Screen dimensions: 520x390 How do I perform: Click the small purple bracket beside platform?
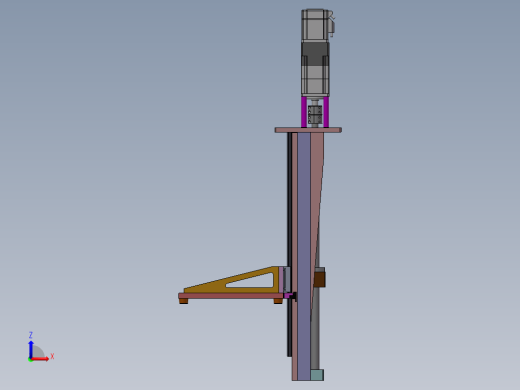[x=288, y=296]
